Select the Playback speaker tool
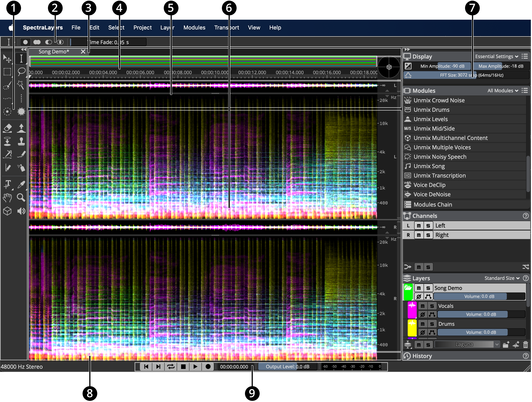 pyautogui.click(x=21, y=211)
